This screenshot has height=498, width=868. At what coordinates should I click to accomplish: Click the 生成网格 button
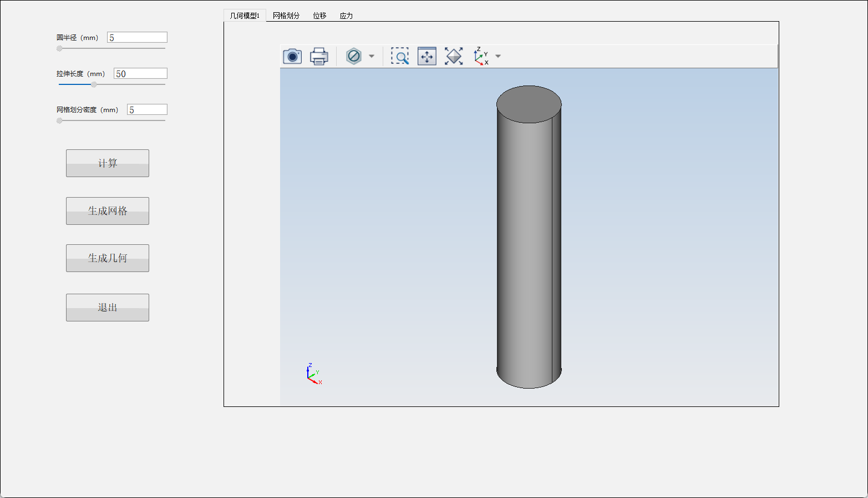coord(108,211)
